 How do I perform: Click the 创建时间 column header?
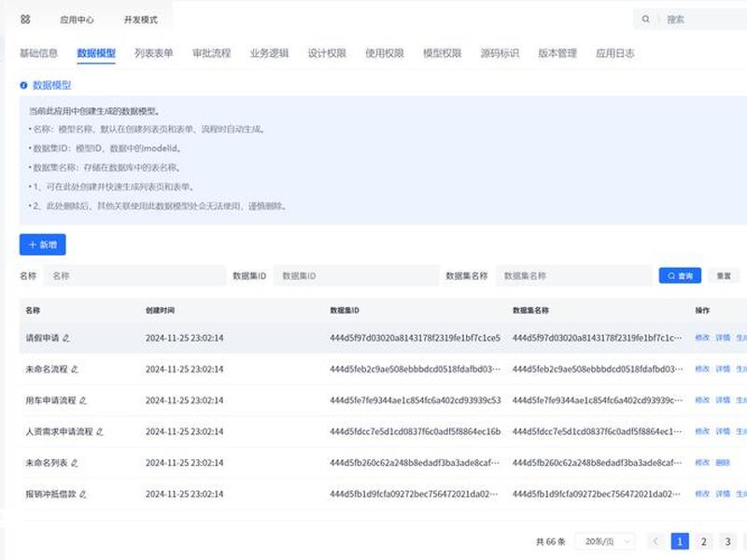click(x=160, y=311)
